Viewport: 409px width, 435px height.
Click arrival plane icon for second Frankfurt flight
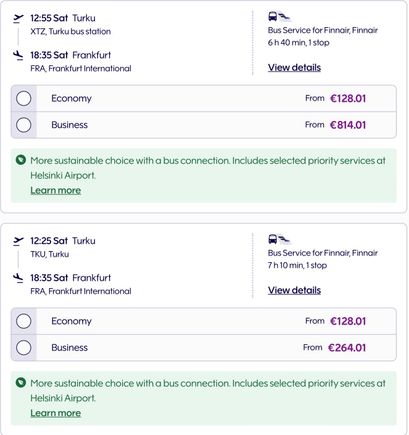[18, 278]
